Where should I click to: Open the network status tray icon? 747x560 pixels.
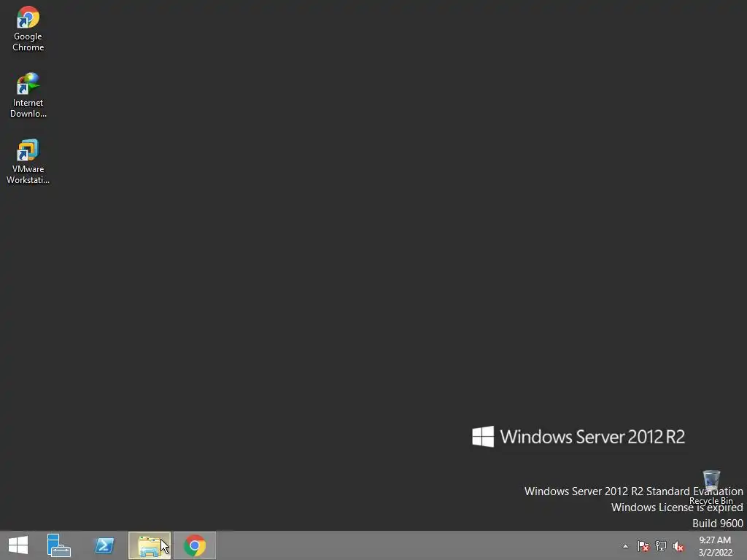(x=661, y=546)
